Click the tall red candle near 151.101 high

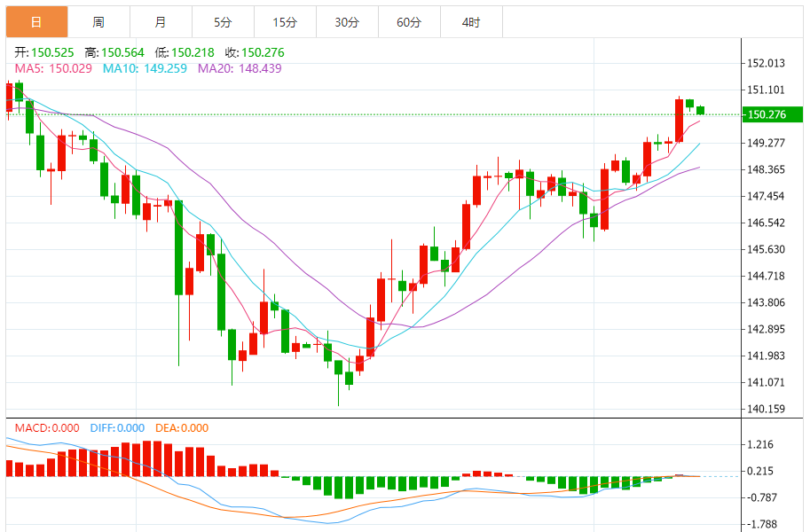click(x=679, y=120)
